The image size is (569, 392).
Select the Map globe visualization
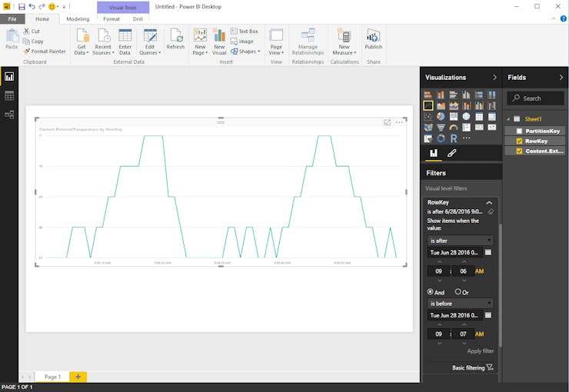coord(466,116)
